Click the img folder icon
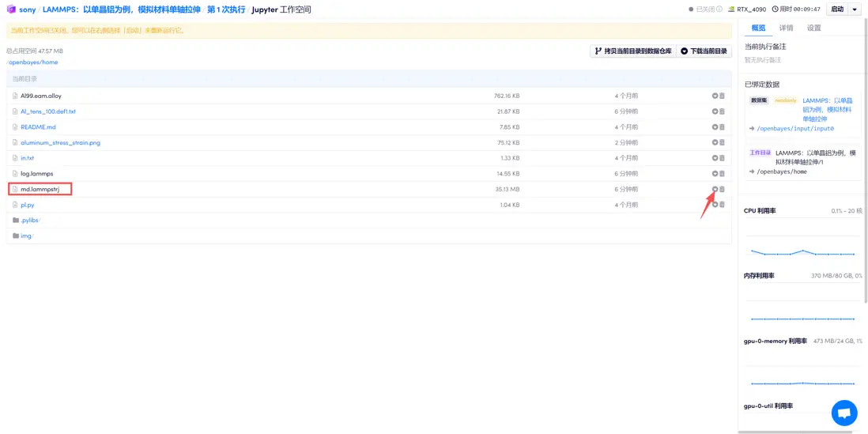This screenshot has height=434, width=868. coord(16,236)
